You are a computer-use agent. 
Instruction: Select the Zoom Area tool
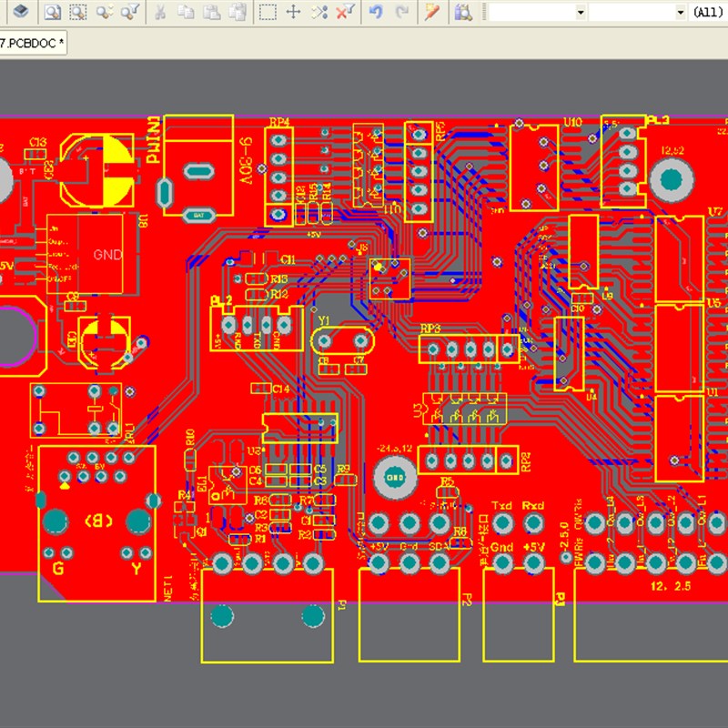78,12
